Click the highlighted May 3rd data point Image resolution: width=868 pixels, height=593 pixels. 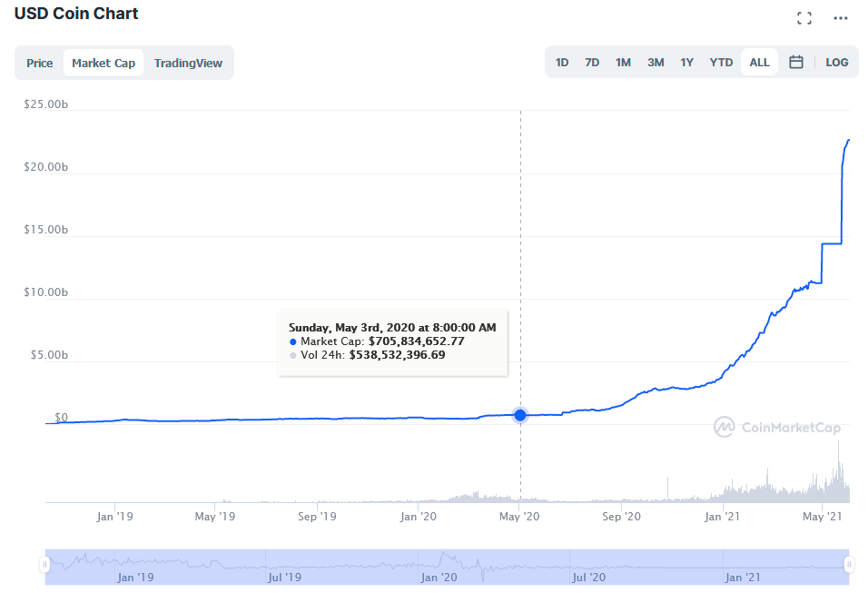pyautogui.click(x=520, y=415)
